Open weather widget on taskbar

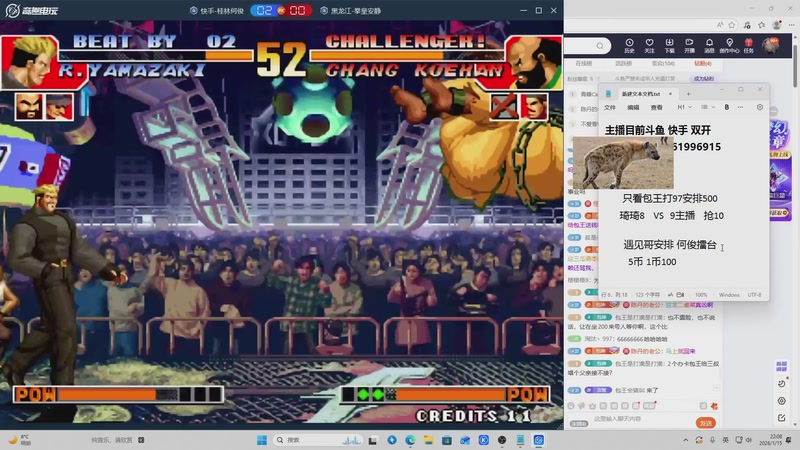[20, 440]
